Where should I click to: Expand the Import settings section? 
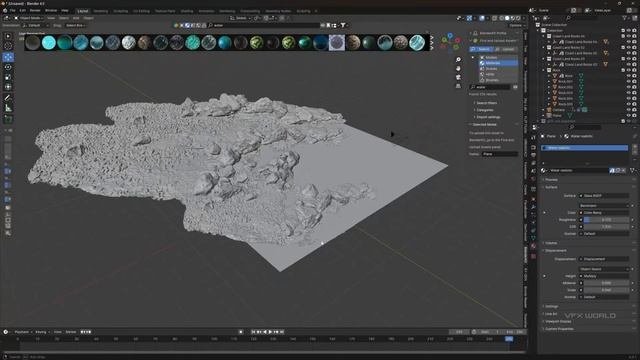point(487,117)
